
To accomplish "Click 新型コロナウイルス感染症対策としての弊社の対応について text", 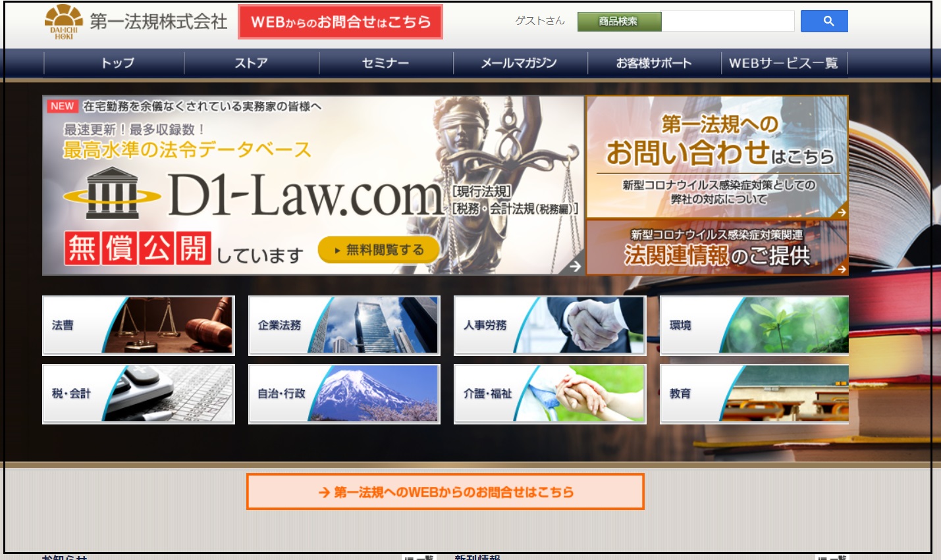I will [x=719, y=191].
